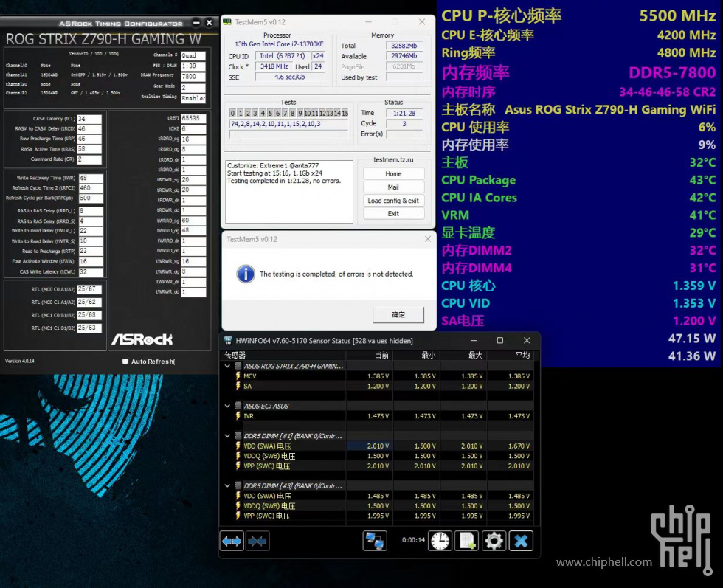Click the 传感器 column header
The height and width of the screenshot is (588, 723).
point(283,355)
